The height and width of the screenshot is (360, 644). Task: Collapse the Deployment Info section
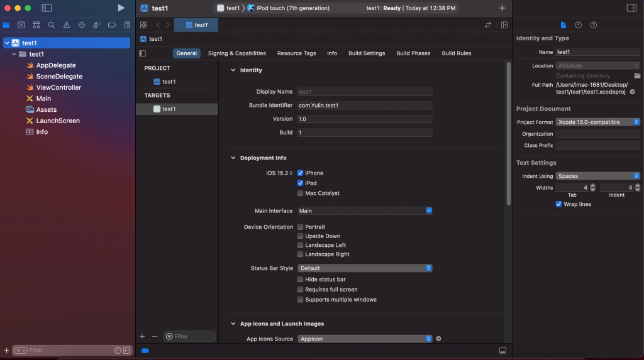coord(233,158)
